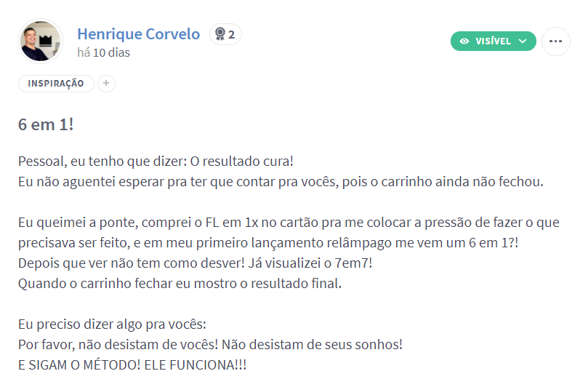Image resolution: width=588 pixels, height=387 pixels.
Task: Click the line starting 'Eu queimei a ponte'
Action: pyautogui.click(x=289, y=223)
